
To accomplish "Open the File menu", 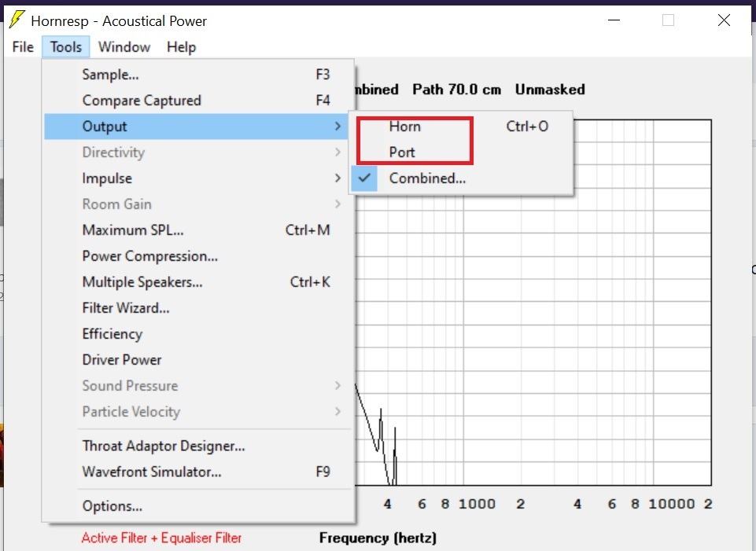I will click(23, 47).
